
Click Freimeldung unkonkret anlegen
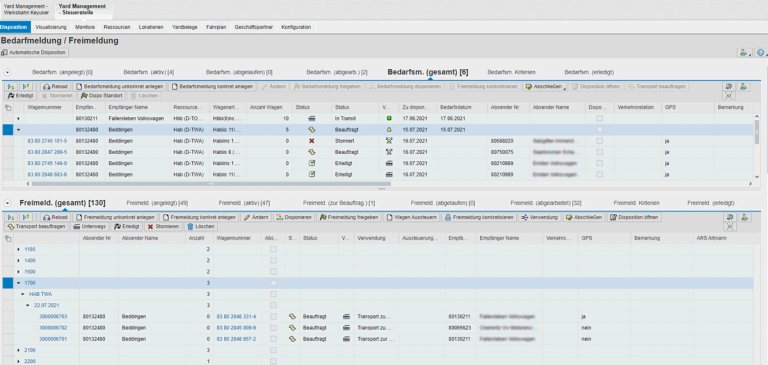[x=116, y=217]
